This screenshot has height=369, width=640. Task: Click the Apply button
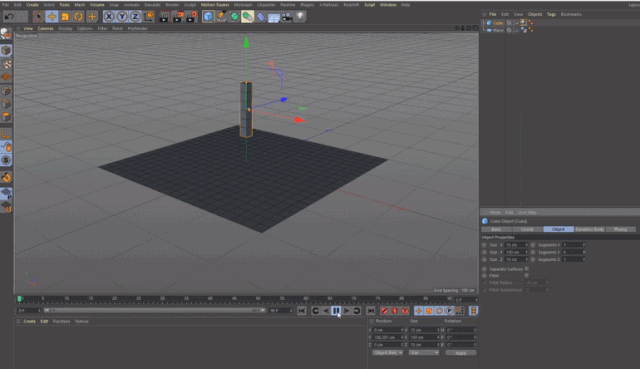coord(461,353)
